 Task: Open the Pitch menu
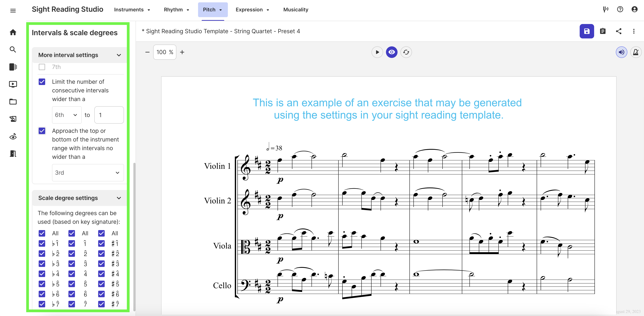coord(213,10)
